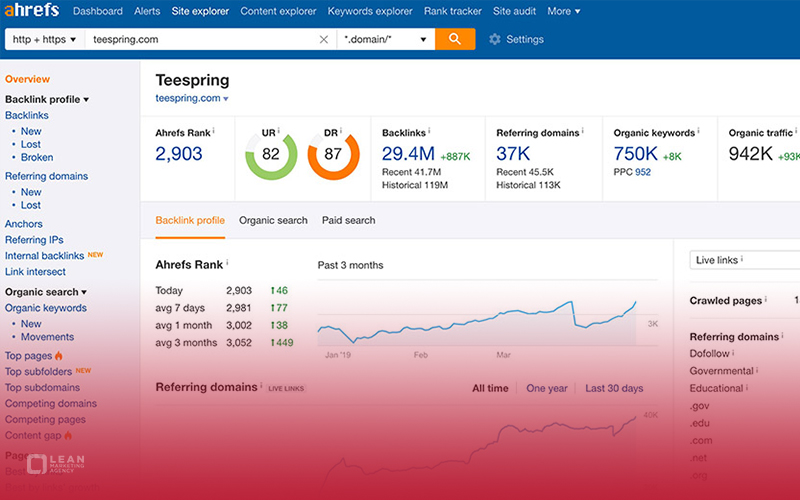Click the DR 87 donut gauge
Image resolution: width=800 pixels, height=500 pixels.
point(333,154)
